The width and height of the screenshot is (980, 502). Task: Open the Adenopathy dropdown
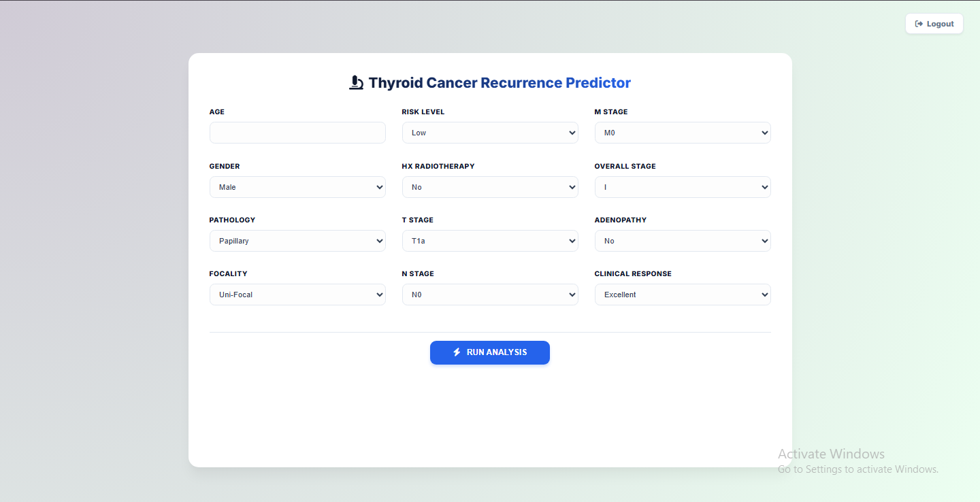(683, 241)
